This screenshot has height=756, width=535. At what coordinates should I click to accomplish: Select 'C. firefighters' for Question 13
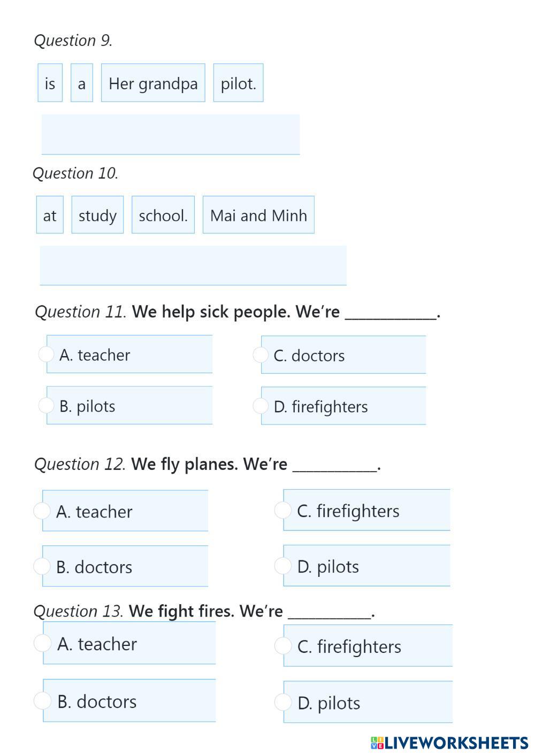[283, 645]
